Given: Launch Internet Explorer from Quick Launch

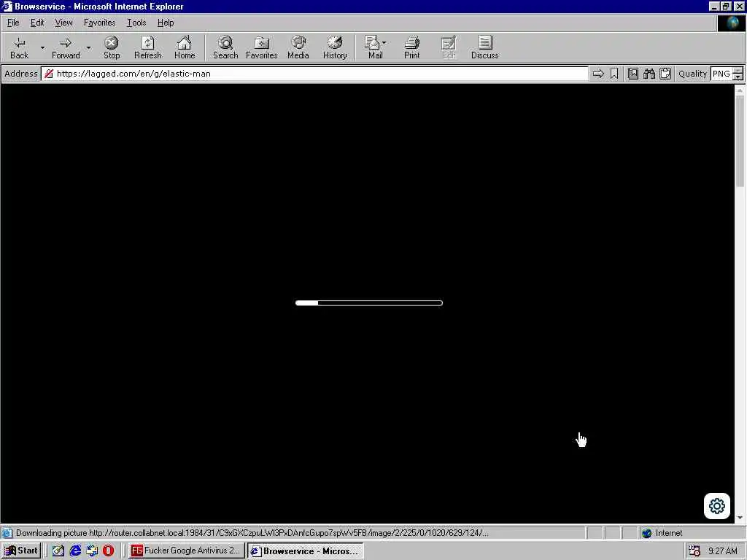Looking at the screenshot, I should pyautogui.click(x=75, y=551).
